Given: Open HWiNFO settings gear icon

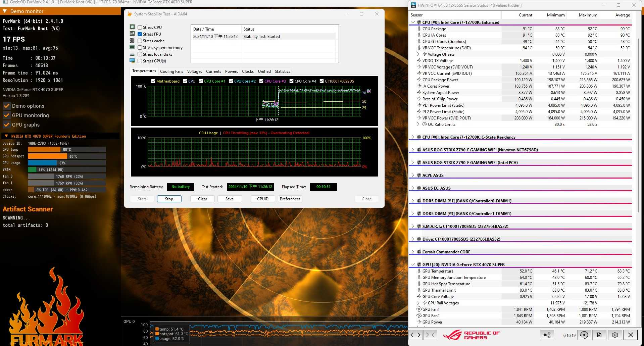Looking at the screenshot, I should click(615, 335).
